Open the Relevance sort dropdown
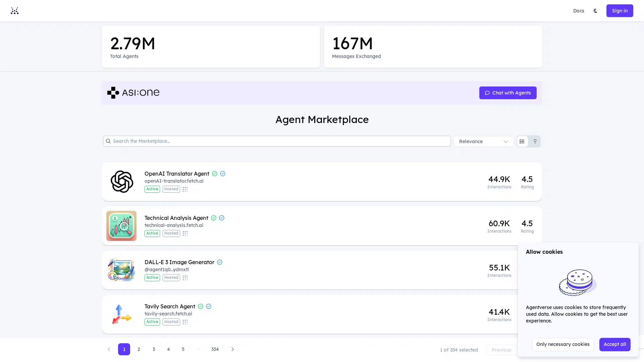This screenshot has width=644, height=362. click(483, 141)
